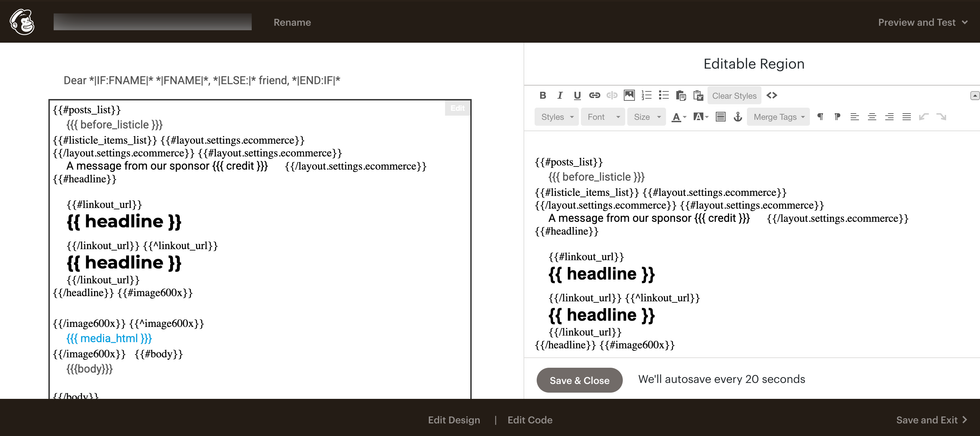This screenshot has height=436, width=980.
Task: Click the blurred campaign name field
Action: point(152,22)
